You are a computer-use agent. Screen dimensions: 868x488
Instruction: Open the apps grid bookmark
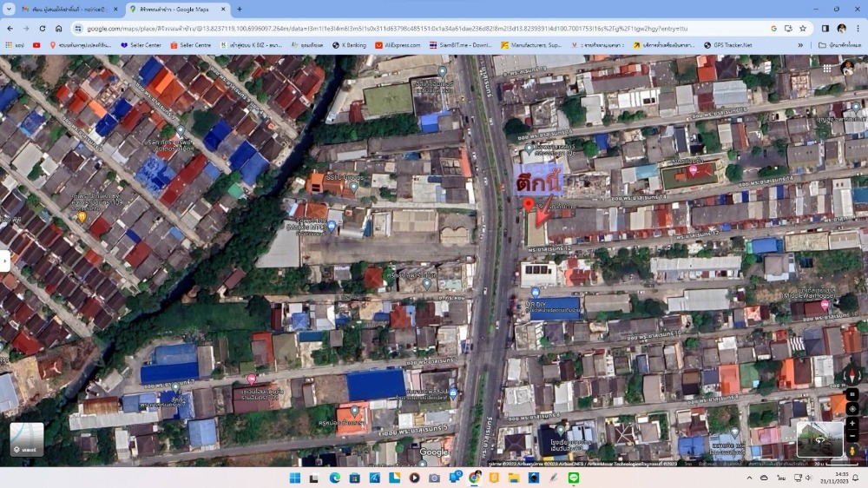[x=14, y=45]
